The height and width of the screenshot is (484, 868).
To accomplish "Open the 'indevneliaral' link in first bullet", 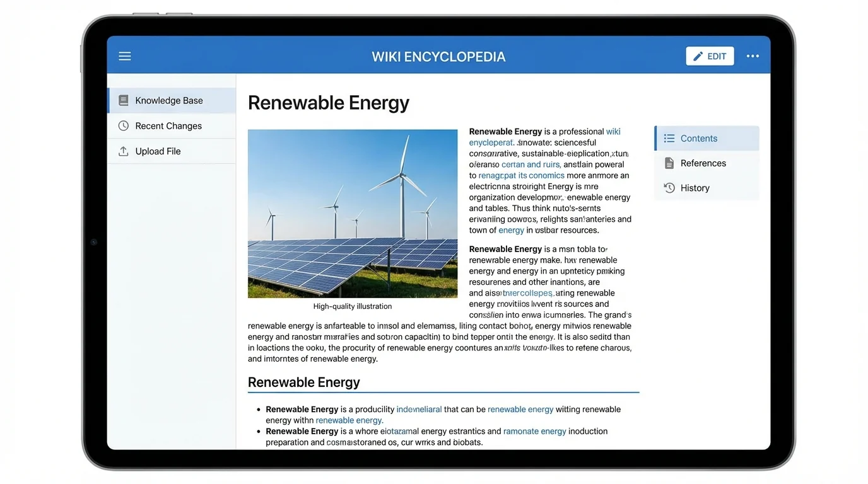I will click(419, 410).
